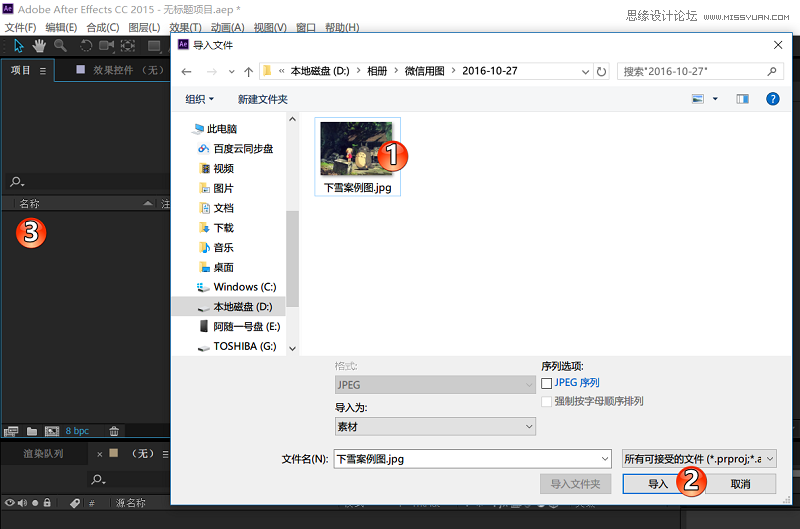Select the Zoom magnifier tool
This screenshot has width=800, height=529.
pyautogui.click(x=60, y=46)
